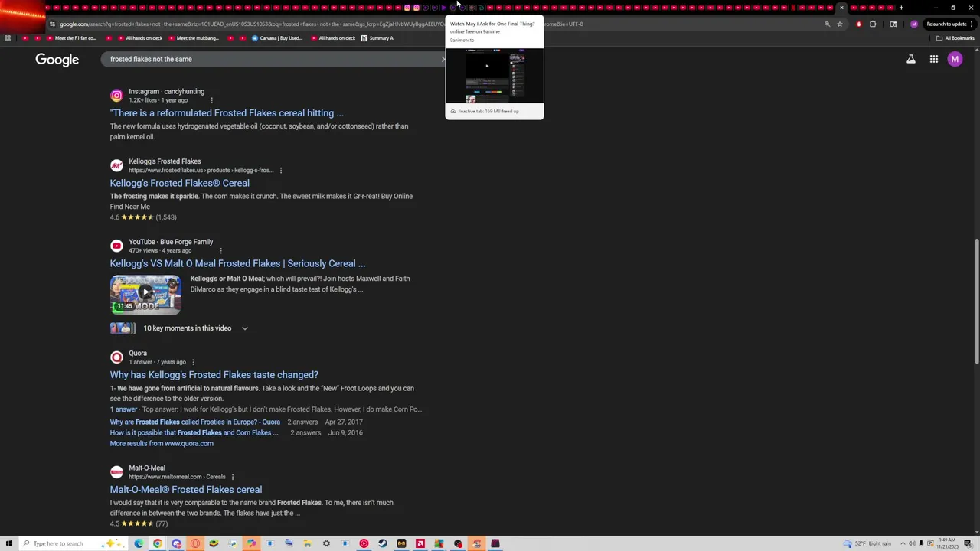The image size is (980, 551).
Task: Open Steam from the taskbar
Action: 383,543
